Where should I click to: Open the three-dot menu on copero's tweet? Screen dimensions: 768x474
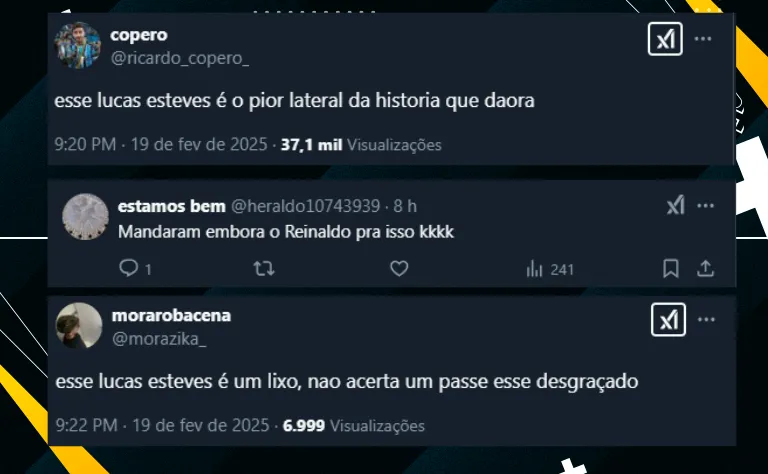point(703,39)
